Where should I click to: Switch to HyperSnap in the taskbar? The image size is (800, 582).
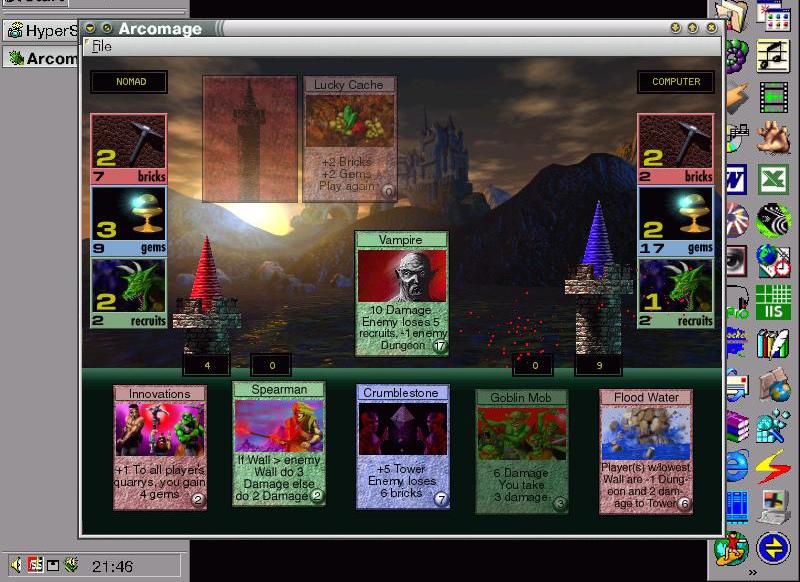click(x=40, y=30)
